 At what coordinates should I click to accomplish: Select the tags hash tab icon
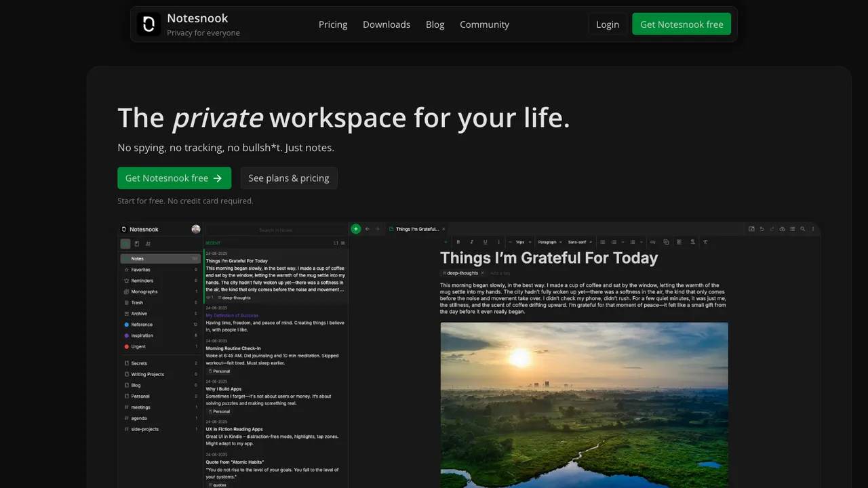click(149, 244)
